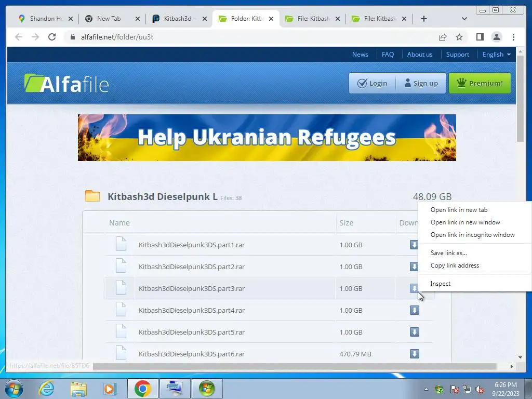Bookmark this page with the star icon
The height and width of the screenshot is (399, 532).
[x=459, y=37]
